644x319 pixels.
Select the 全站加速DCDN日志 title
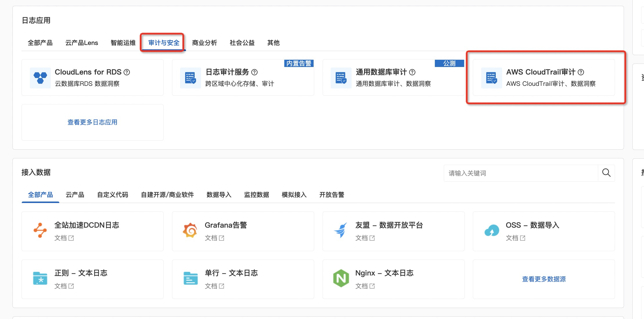[x=87, y=225]
